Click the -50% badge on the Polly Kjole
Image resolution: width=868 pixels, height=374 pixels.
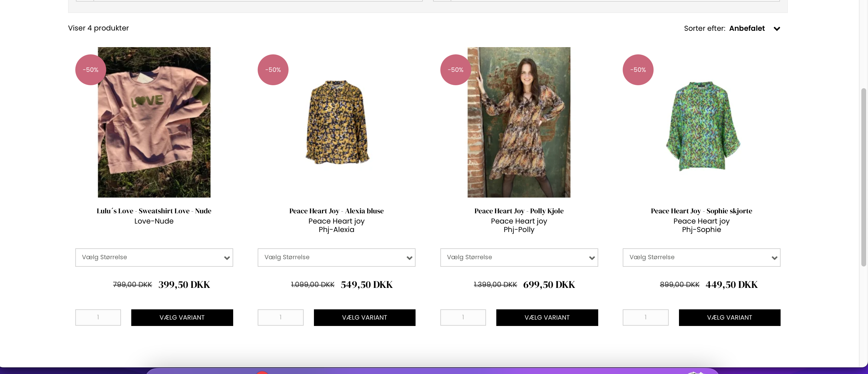click(x=455, y=70)
